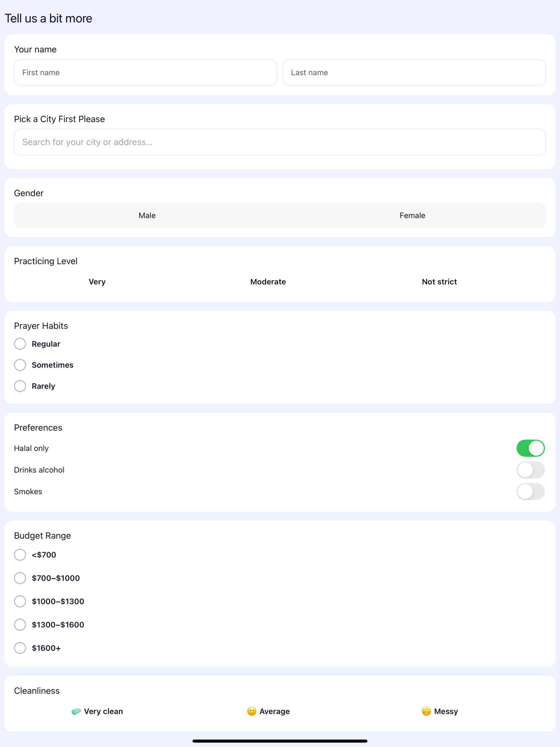Click the First name input field
The height and width of the screenshot is (747, 560).
point(145,72)
